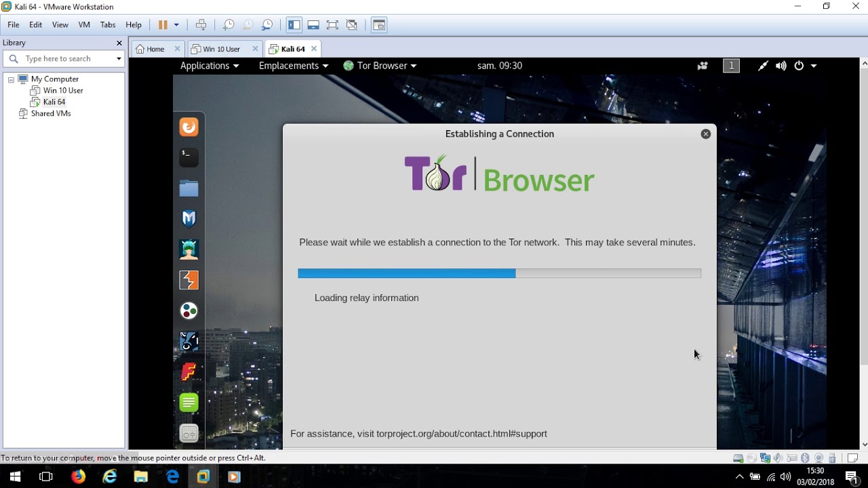
Task: Click the Tor connection progress bar
Action: [x=499, y=273]
